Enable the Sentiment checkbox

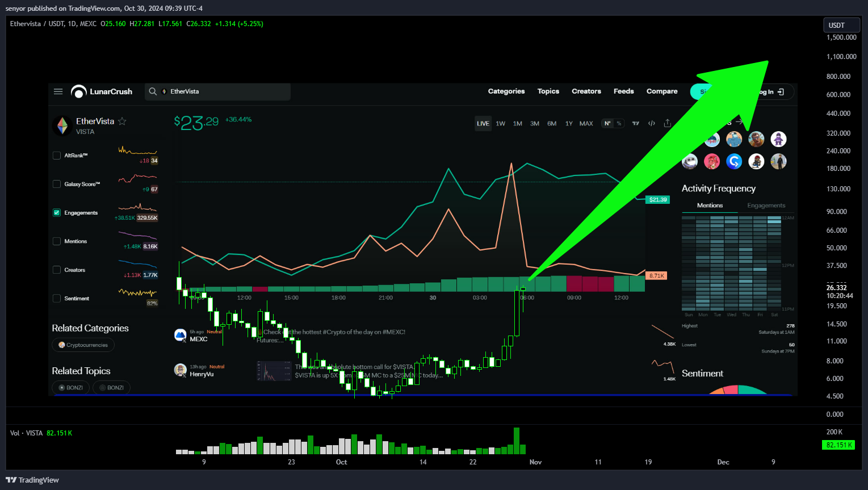[57, 299]
